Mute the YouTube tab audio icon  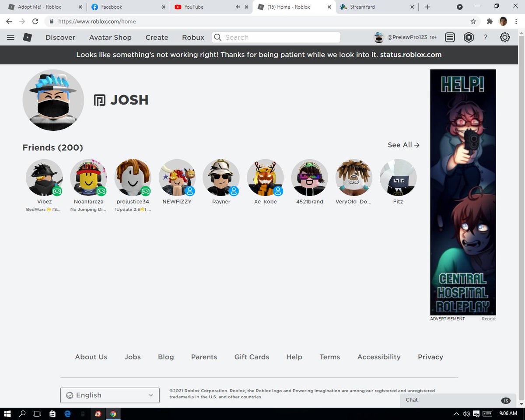click(x=237, y=7)
